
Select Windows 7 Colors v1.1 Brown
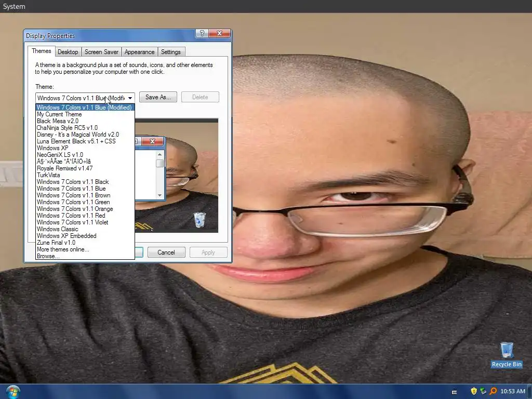tap(85, 195)
